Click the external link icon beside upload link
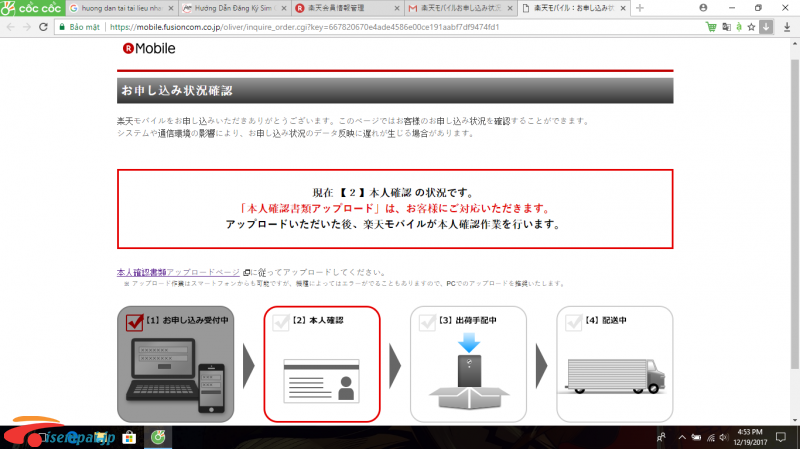This screenshot has height=449, width=800. [246, 272]
